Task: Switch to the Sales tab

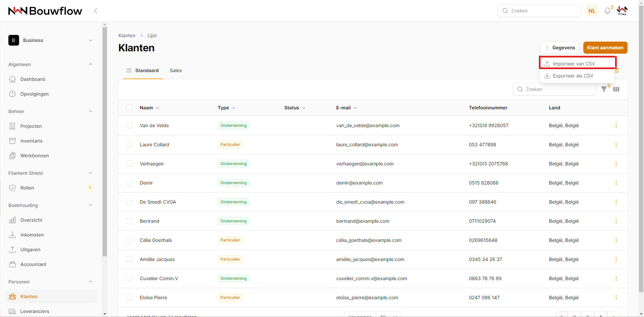Action: 176,70
